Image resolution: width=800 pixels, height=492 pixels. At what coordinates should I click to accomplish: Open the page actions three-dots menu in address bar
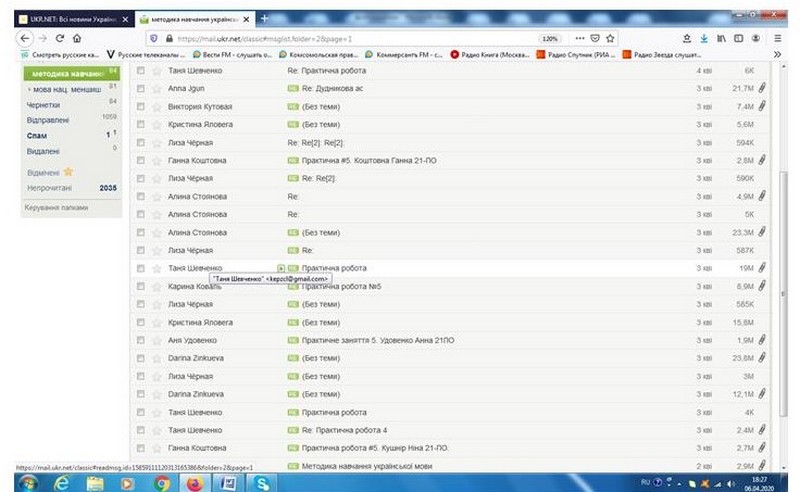(x=579, y=38)
